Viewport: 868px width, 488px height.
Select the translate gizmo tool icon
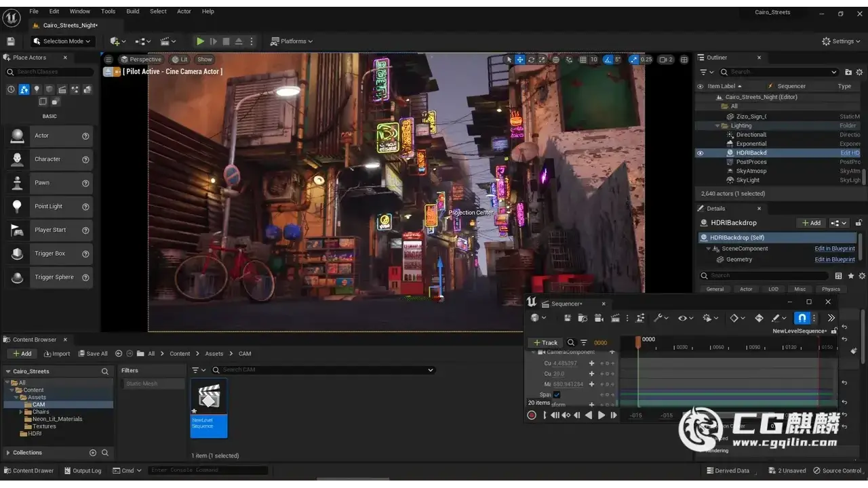coord(520,60)
